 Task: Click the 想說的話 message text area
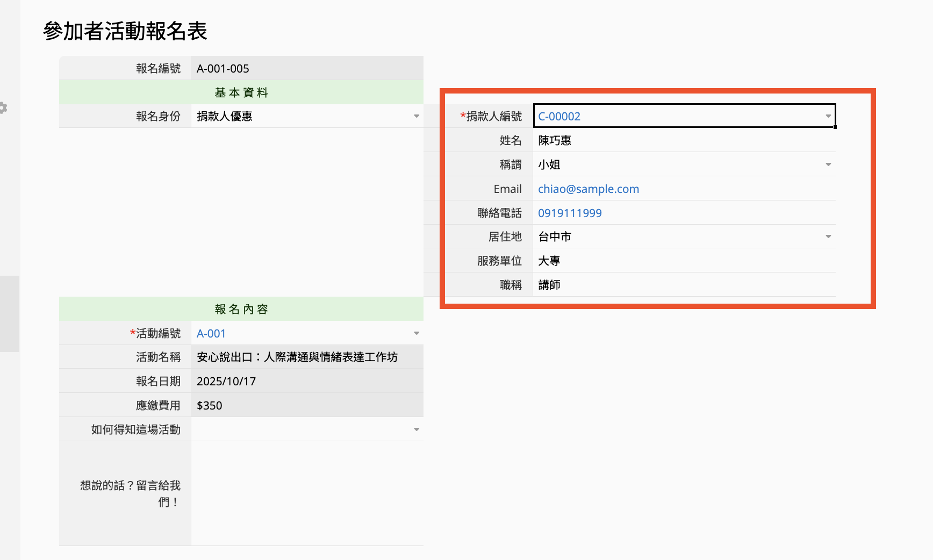coord(306,493)
